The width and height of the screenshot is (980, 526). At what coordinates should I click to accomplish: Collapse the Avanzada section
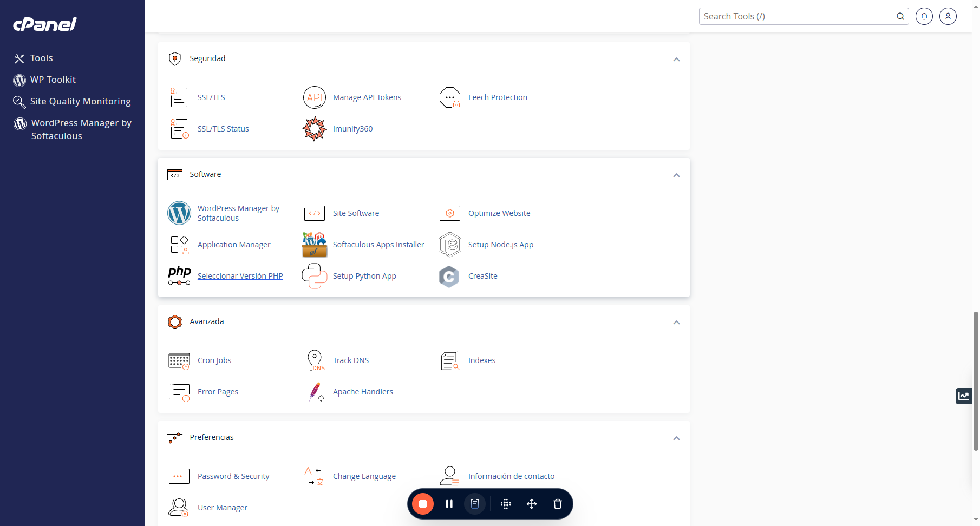coord(676,323)
